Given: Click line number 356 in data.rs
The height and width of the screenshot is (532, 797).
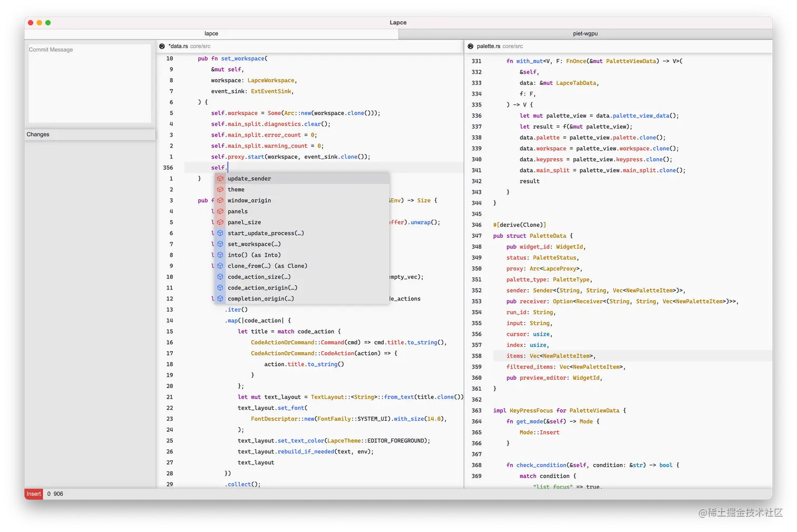Looking at the screenshot, I should 168,168.
